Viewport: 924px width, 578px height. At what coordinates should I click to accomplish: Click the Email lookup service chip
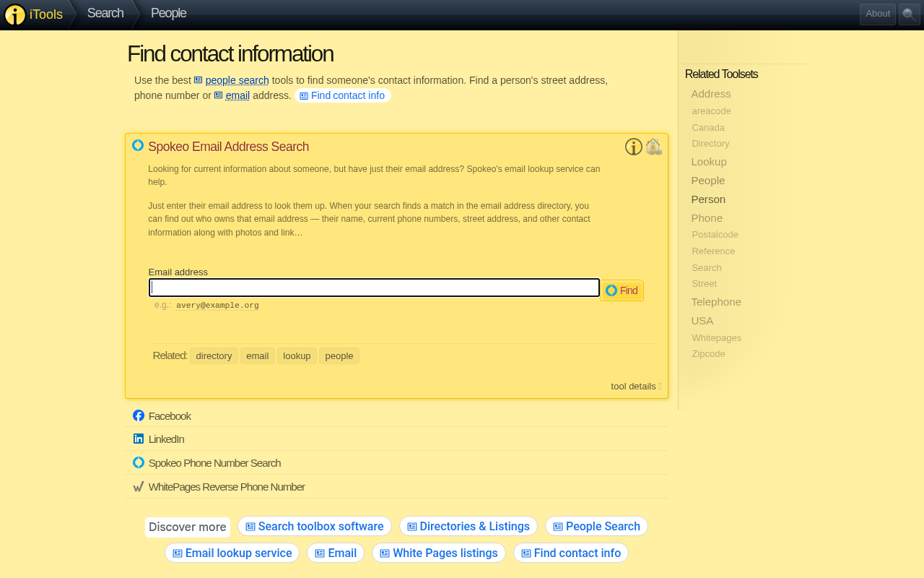click(x=232, y=553)
